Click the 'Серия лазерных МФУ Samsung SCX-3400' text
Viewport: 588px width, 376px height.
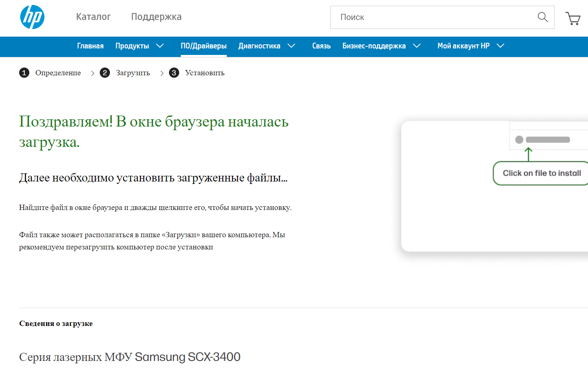(x=129, y=357)
